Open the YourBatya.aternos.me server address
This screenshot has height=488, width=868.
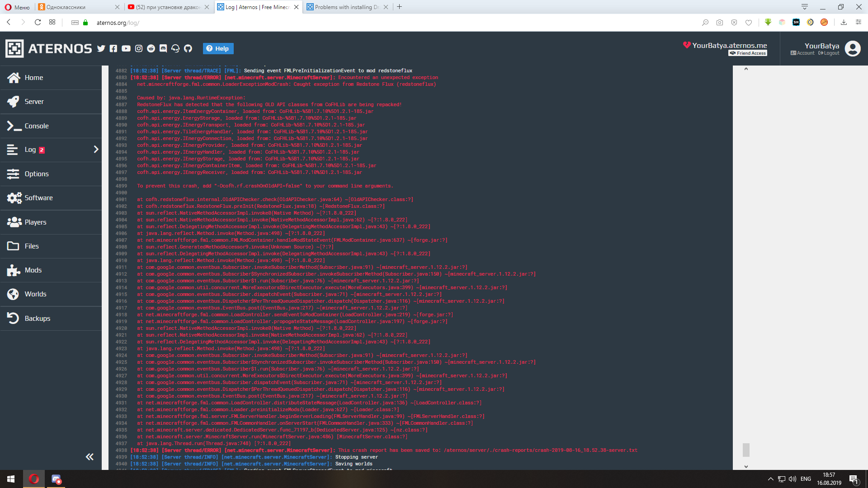729,45
